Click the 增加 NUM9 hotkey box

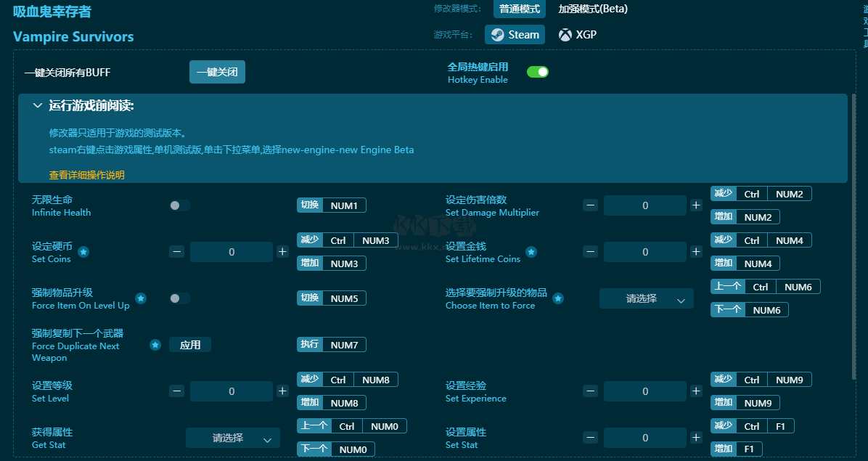[x=745, y=403]
